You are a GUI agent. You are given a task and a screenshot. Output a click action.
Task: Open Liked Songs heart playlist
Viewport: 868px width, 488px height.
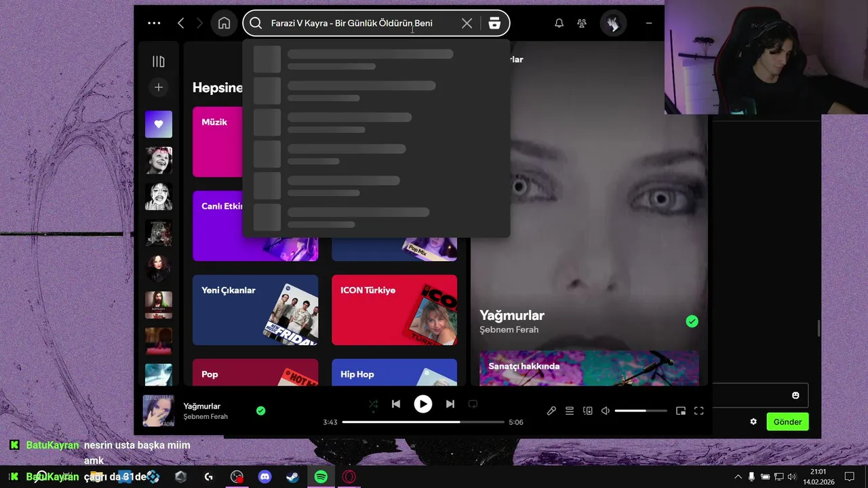click(159, 124)
